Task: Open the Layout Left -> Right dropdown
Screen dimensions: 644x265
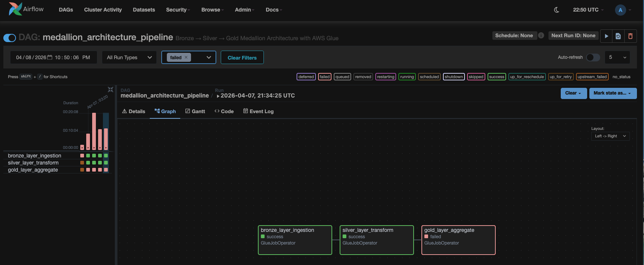Action: [x=610, y=136]
